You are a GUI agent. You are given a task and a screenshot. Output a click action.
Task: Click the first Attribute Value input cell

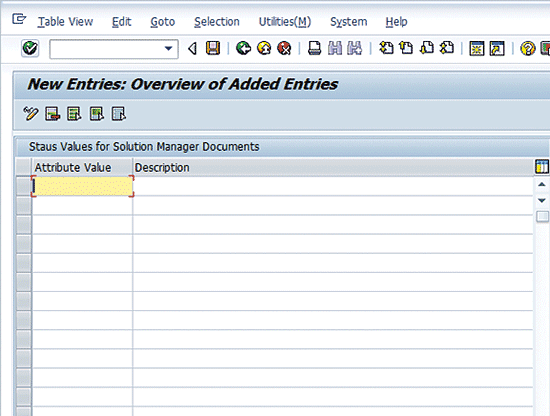(x=82, y=186)
